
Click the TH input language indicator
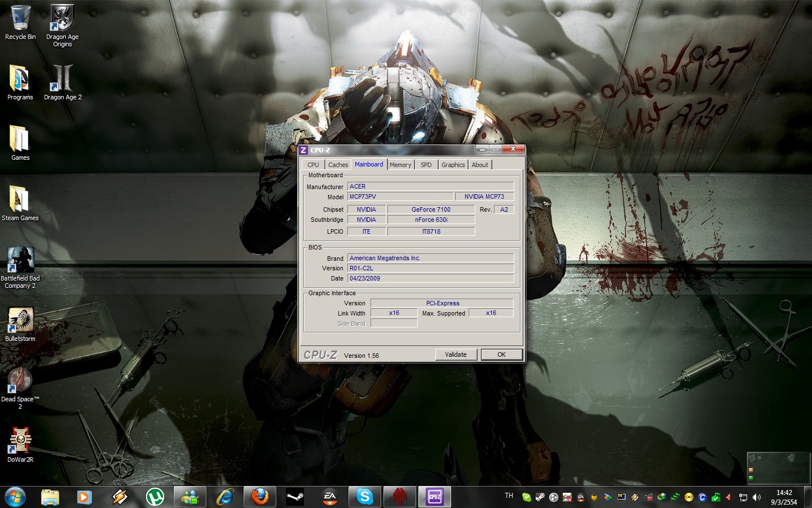[x=509, y=496]
